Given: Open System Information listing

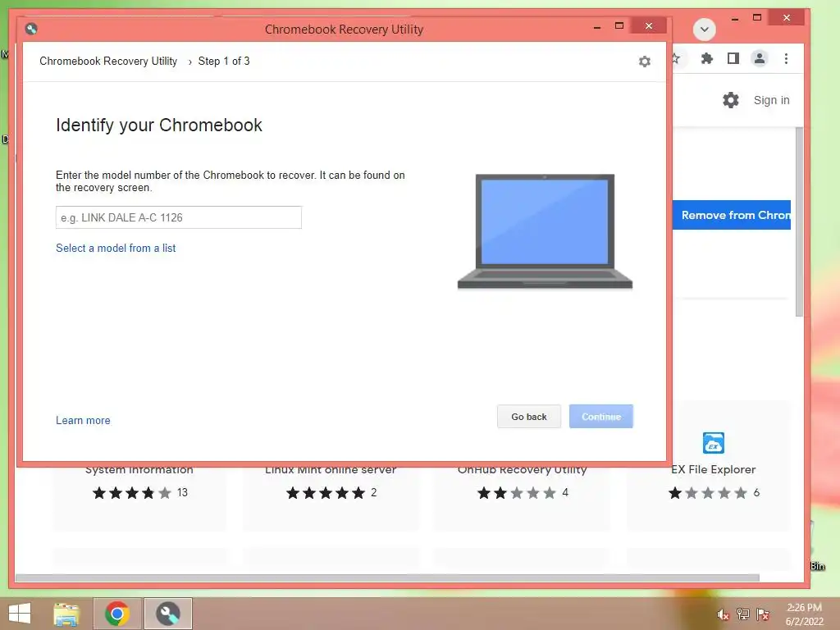Looking at the screenshot, I should (x=139, y=469).
